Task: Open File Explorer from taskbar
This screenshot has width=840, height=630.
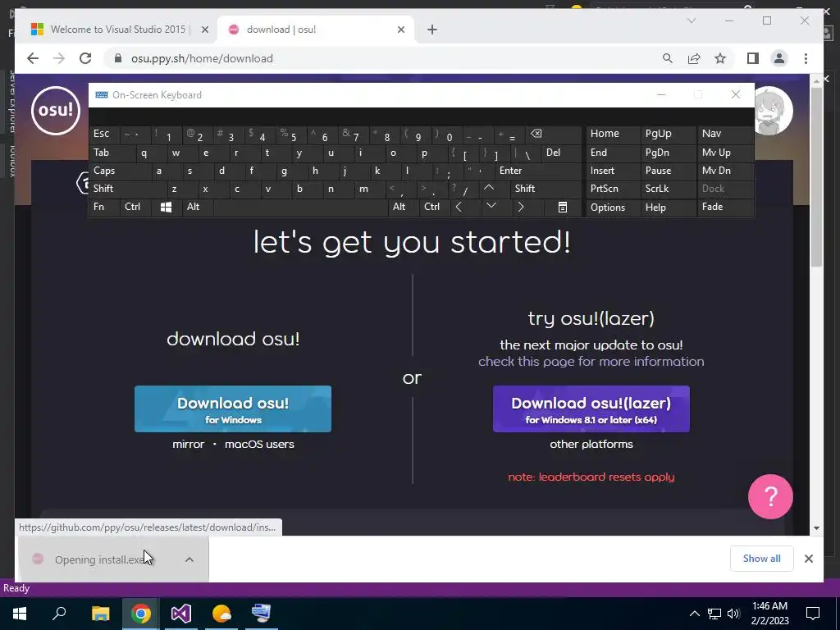Action: point(100,614)
